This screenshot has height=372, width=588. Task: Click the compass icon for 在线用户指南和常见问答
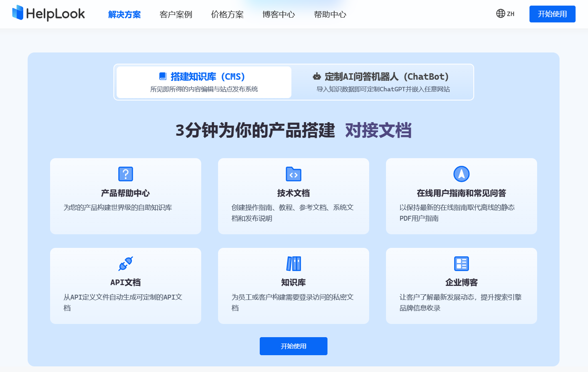click(461, 174)
